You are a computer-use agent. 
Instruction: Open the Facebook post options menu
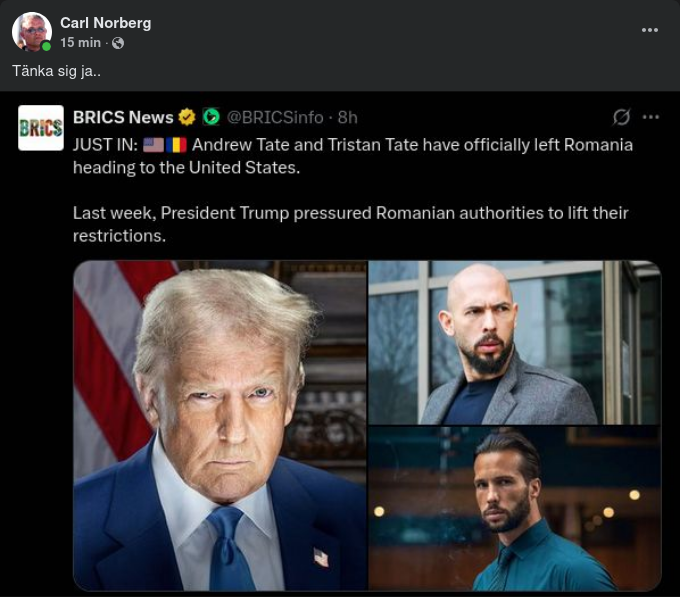(650, 30)
